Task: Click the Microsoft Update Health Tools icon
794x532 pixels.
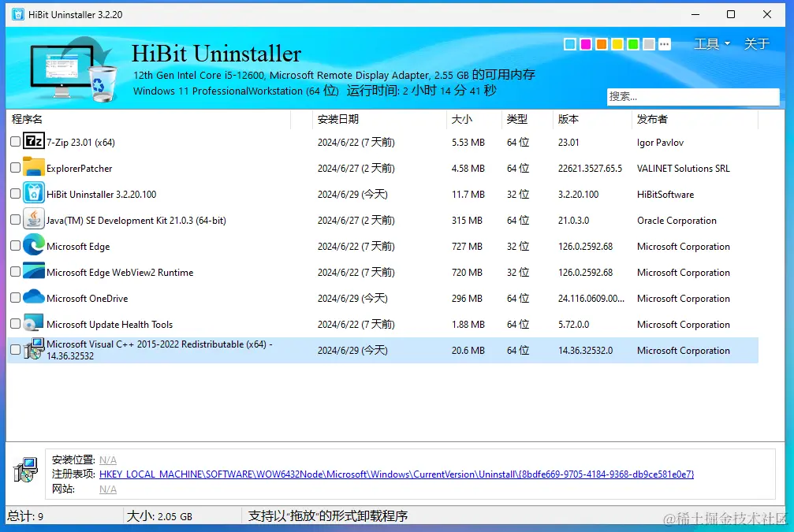Action: pos(34,323)
